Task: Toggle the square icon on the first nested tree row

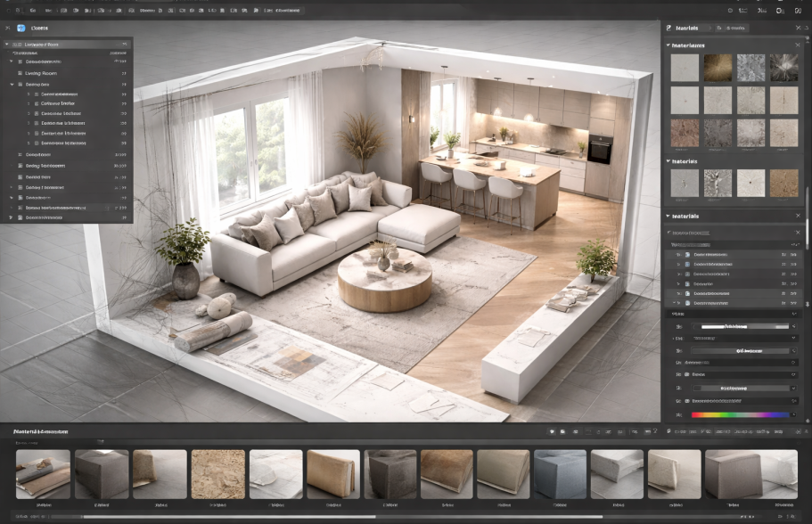Action: coord(36,94)
